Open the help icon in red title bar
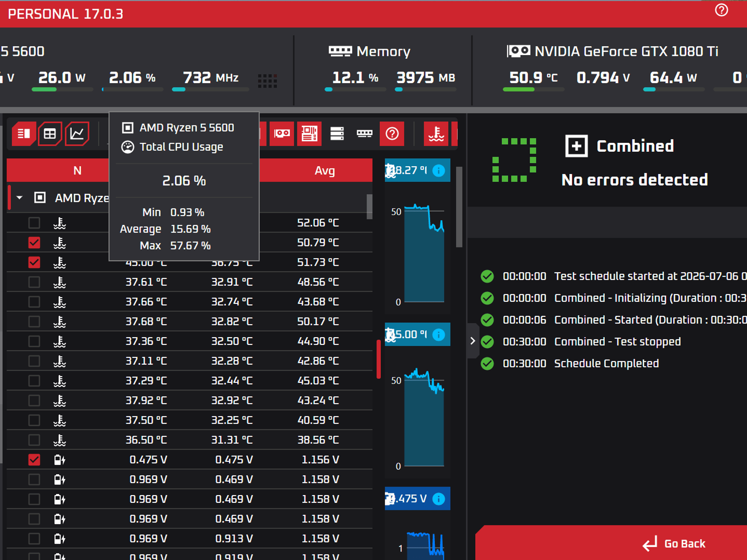747x560 pixels. click(x=721, y=10)
